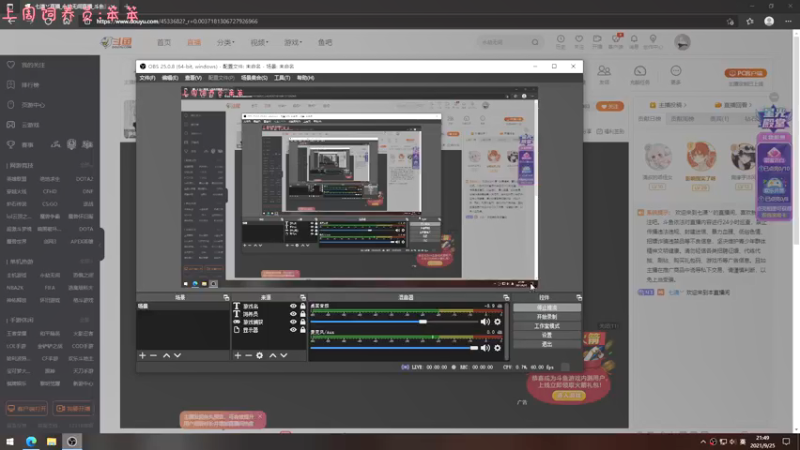The width and height of the screenshot is (800, 450).
Task: Pop out the 控件 dock panel
Action: click(x=579, y=297)
